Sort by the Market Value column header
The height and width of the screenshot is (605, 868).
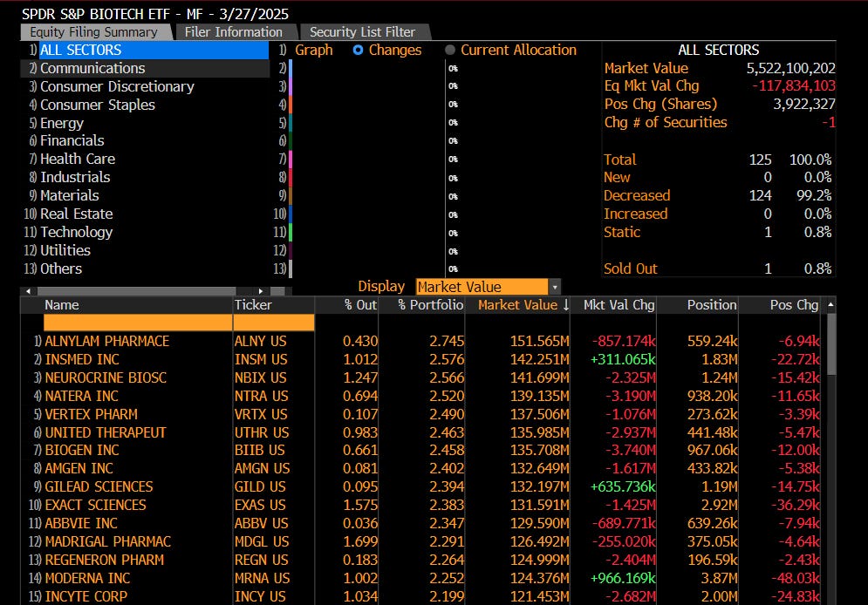tap(517, 305)
